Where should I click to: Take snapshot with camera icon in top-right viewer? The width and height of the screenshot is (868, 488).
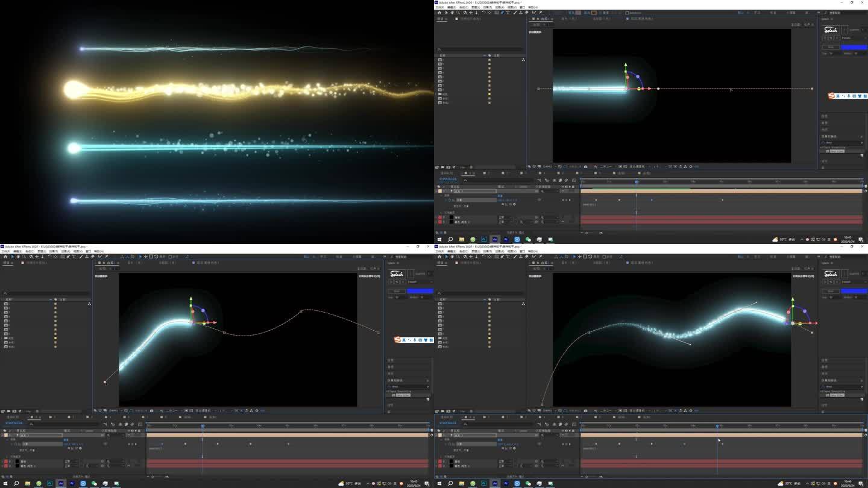(586, 167)
